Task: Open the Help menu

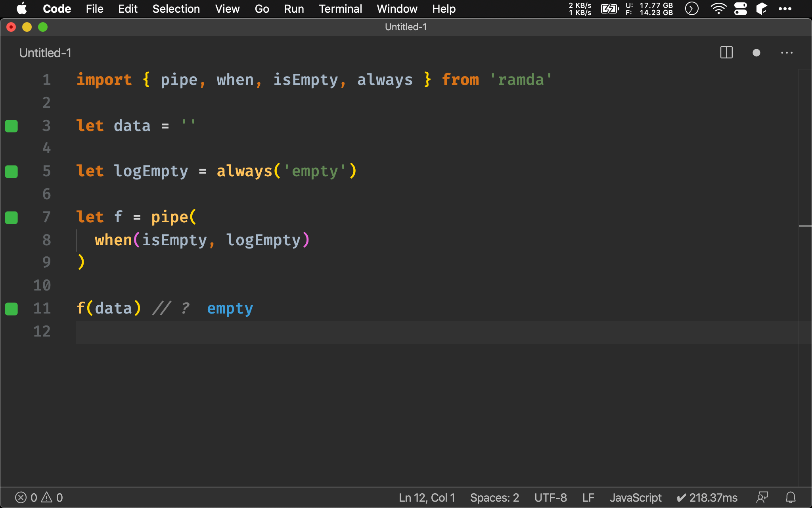Action: (x=444, y=9)
